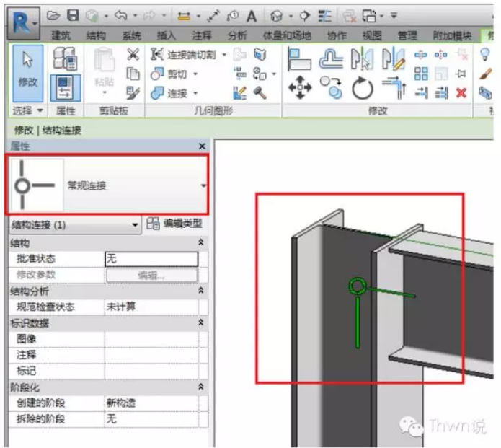Collapse the 阶段化 properties group
Image resolution: width=501 pixels, height=448 pixels.
[201, 387]
